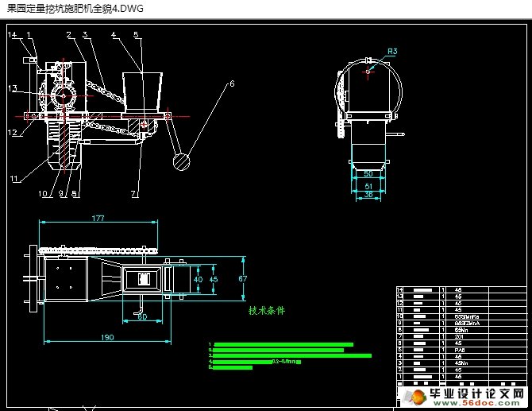
Task: Pick leader callout 13 in the assembly view
Action: (13, 88)
